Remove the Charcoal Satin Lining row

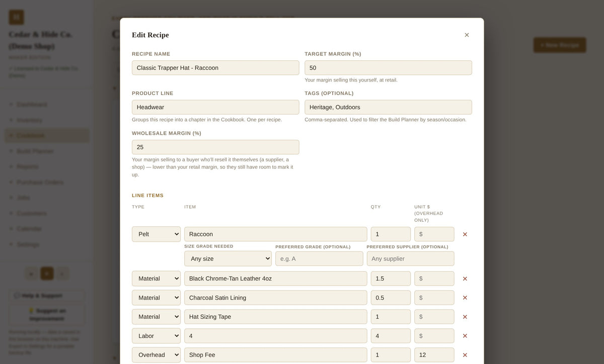(x=465, y=298)
